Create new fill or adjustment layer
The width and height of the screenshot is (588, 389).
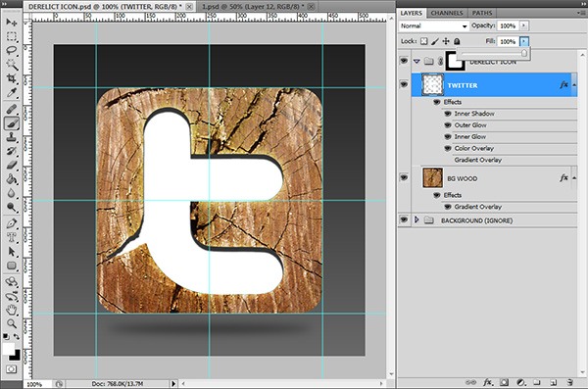pyautogui.click(x=521, y=382)
